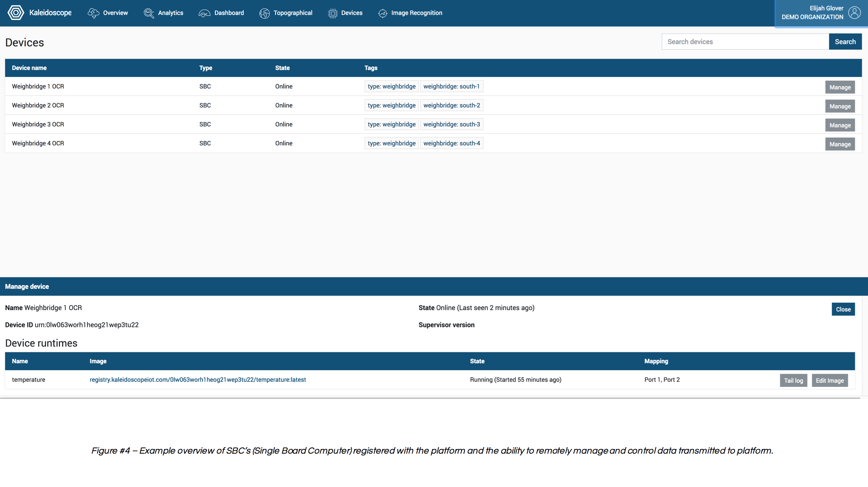868x487 pixels.
Task: Click the Overview cloud icon
Action: pos(93,13)
